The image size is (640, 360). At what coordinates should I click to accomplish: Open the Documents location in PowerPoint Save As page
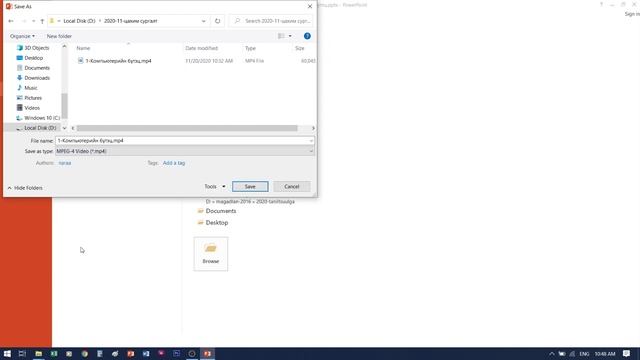tap(217, 211)
